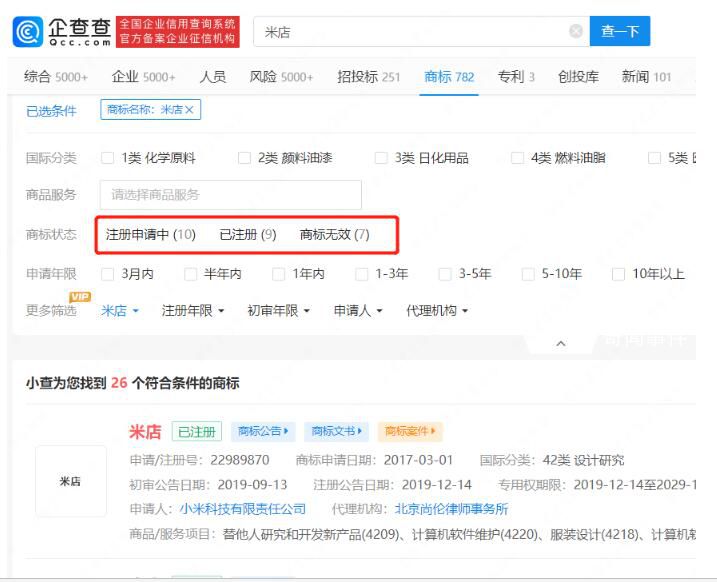Click the 已注册 status badge
This screenshot has height=582, width=717.
coord(197,432)
